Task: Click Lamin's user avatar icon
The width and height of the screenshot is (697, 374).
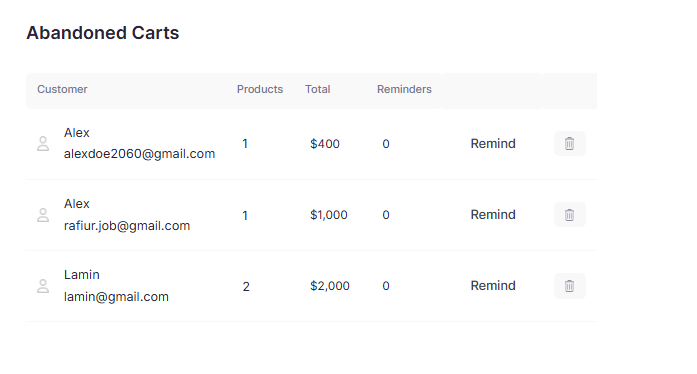Action: coord(43,286)
